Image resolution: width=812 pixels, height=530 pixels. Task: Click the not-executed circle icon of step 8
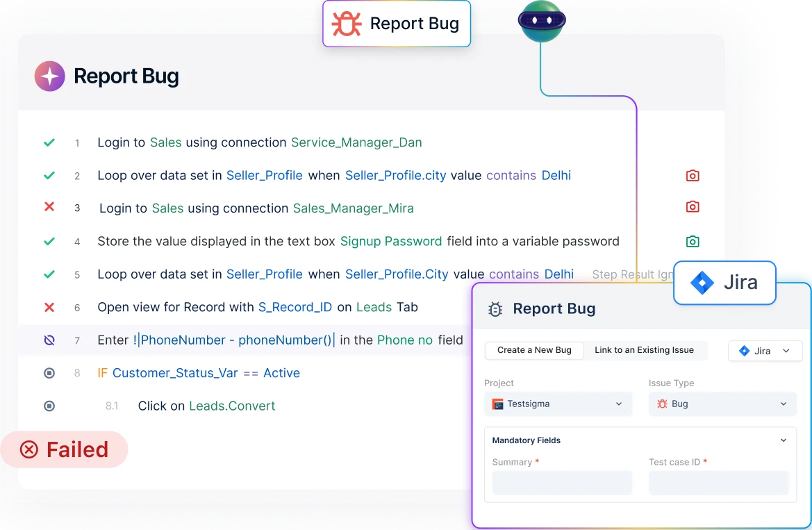click(x=49, y=373)
